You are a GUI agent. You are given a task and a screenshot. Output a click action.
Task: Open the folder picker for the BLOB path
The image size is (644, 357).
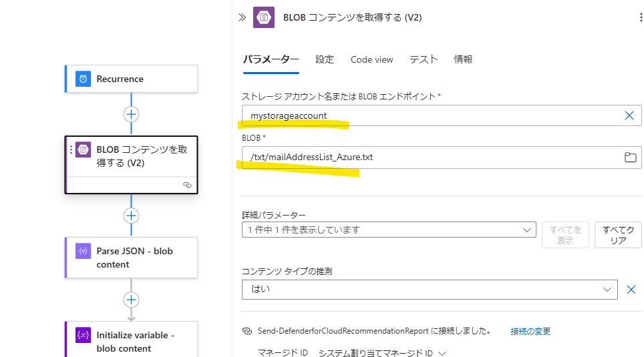coord(630,157)
